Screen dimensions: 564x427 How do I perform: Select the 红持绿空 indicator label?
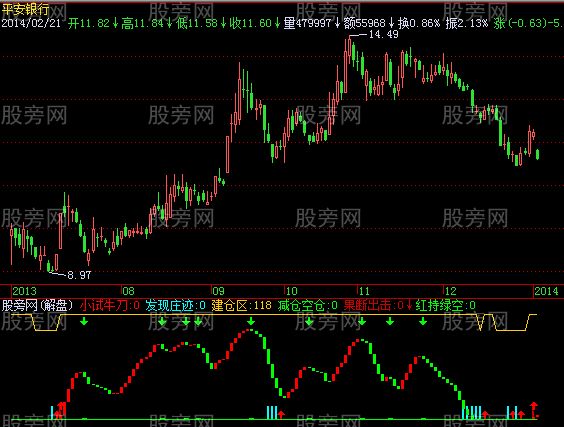[x=440, y=306]
